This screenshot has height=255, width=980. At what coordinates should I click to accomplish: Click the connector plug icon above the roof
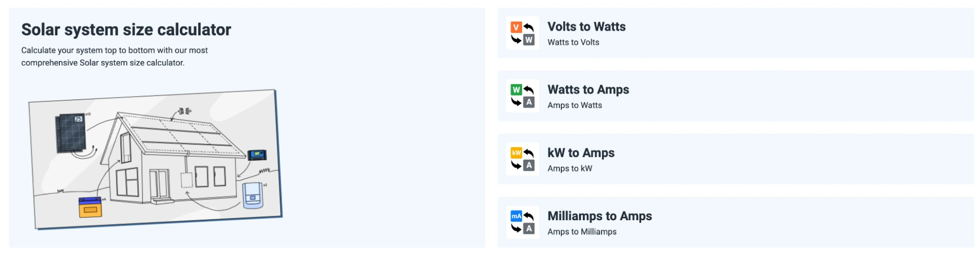[185, 112]
